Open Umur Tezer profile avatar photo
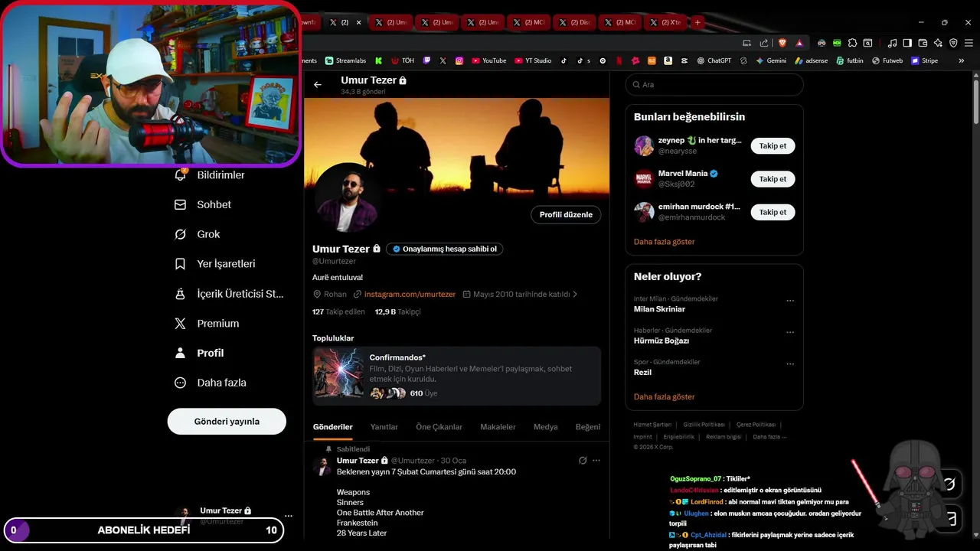980x551 pixels. pyautogui.click(x=347, y=197)
